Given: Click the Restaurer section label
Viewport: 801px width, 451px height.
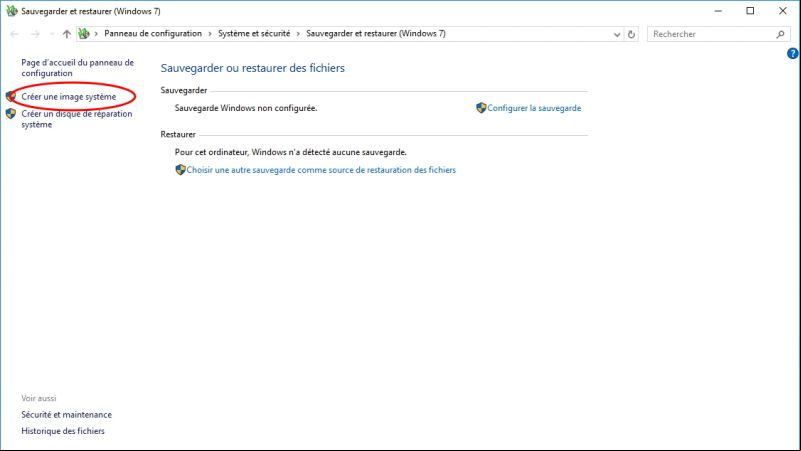Looking at the screenshot, I should point(178,134).
